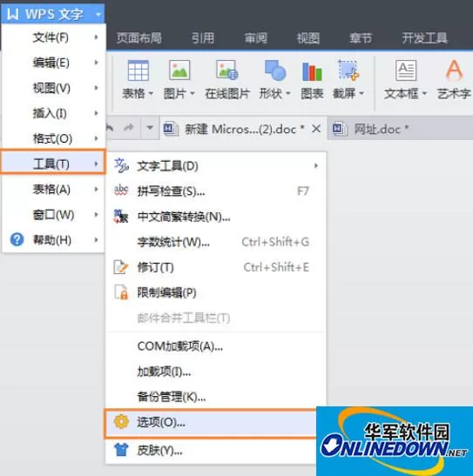Click the WPS 文字 application logo icon

click(13, 14)
